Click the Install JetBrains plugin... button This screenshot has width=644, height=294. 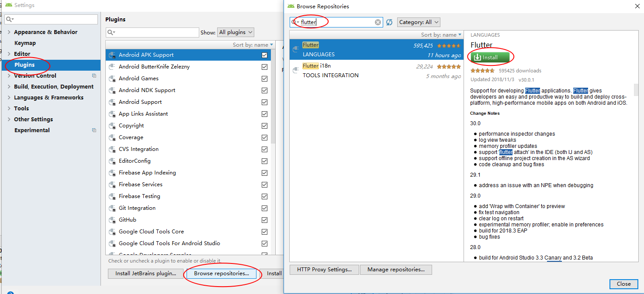click(145, 273)
